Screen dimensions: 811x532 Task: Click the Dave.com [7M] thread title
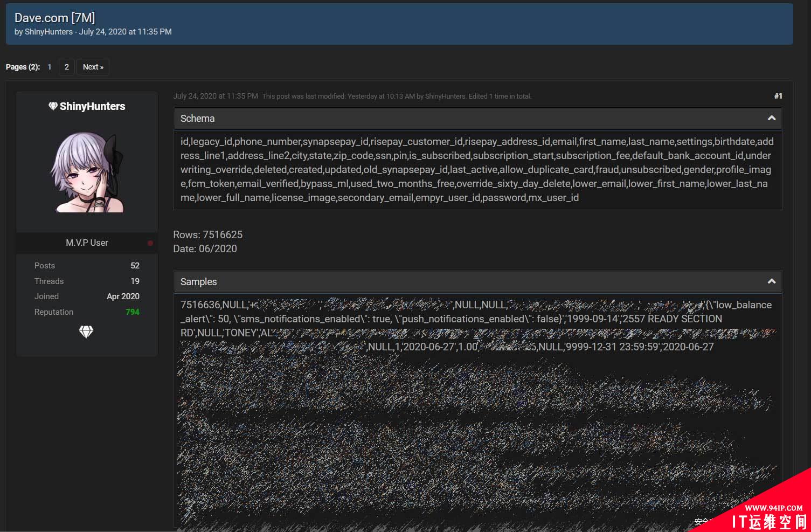(54, 18)
